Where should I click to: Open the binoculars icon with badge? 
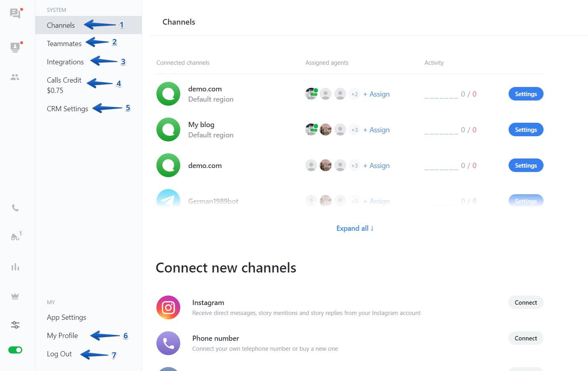15,237
